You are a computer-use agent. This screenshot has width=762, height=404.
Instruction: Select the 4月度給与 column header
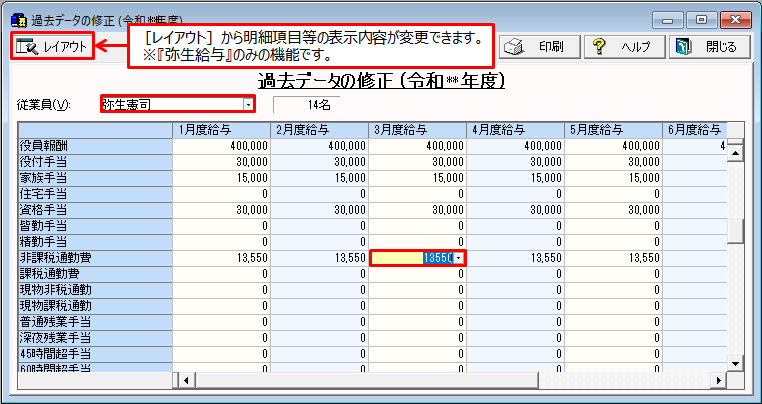(x=516, y=130)
